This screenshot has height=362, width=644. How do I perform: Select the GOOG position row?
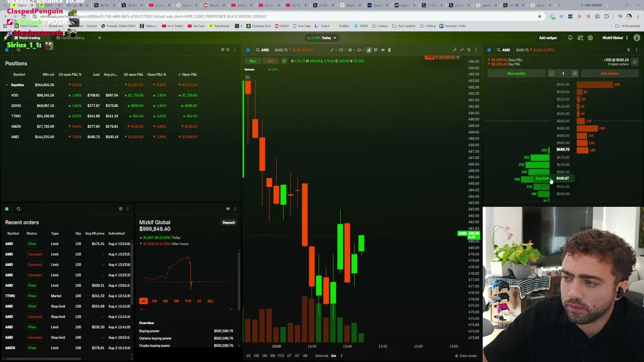101,106
